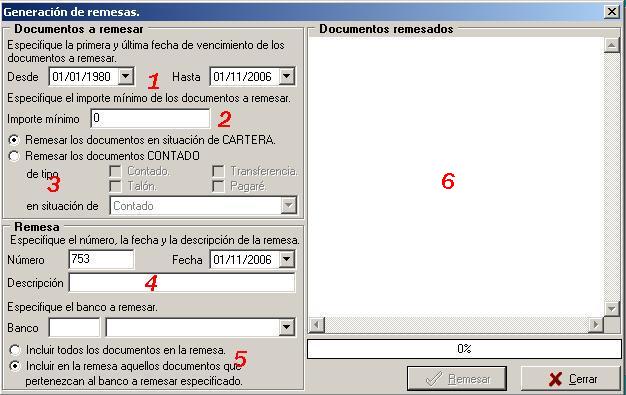This screenshot has height=395, width=626.
Task: Check the Contado checkbox
Action: coord(115,171)
